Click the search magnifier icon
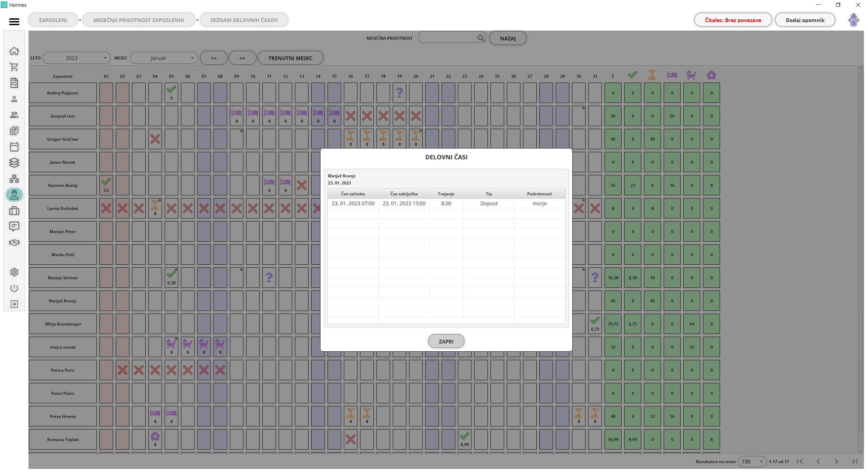Image resolution: width=868 pixels, height=475 pixels. tap(480, 38)
